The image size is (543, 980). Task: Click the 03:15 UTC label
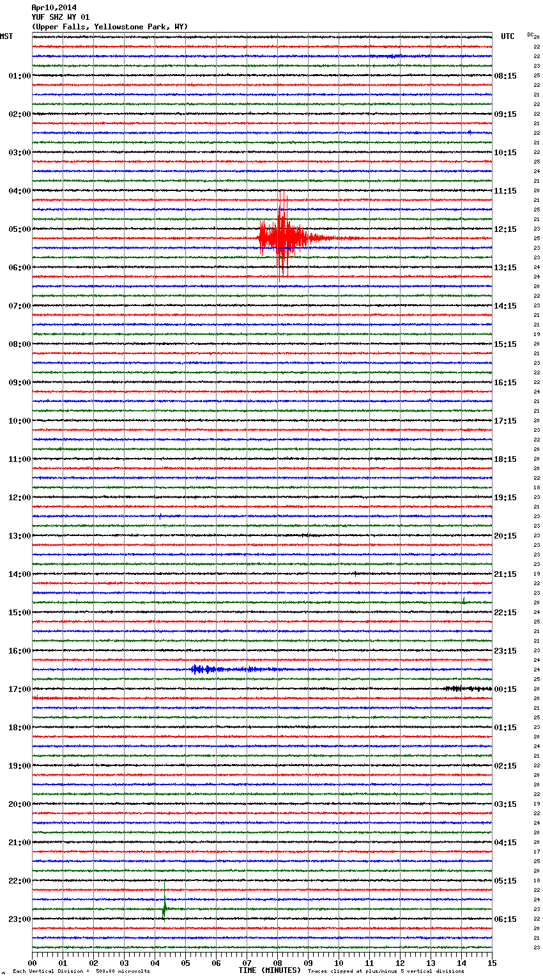coord(505,804)
